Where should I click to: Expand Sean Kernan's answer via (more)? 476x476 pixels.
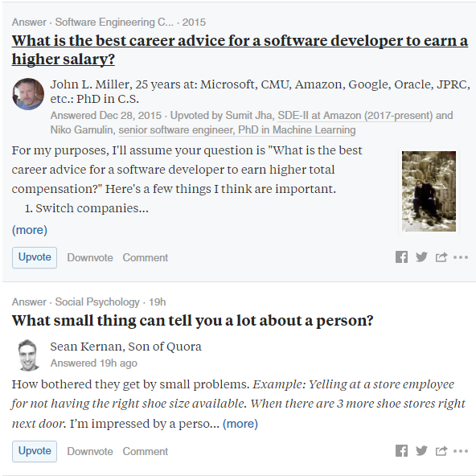click(240, 424)
